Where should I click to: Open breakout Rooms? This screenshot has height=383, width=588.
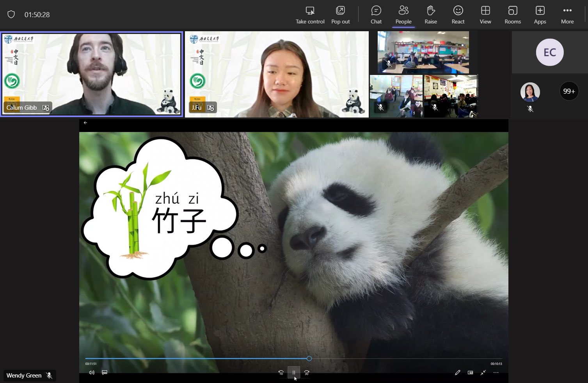(512, 15)
